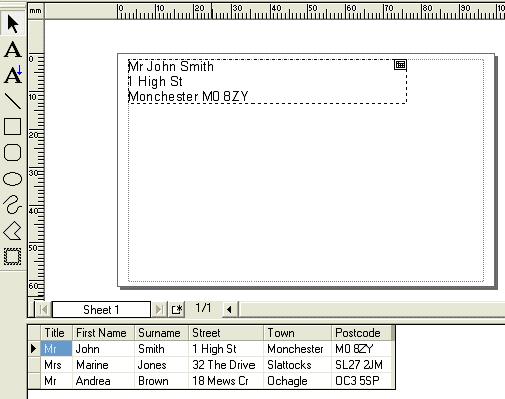This screenshot has height=399, width=505.
Task: Choose the flowing text tool with blue arrow
Action: pos(13,75)
